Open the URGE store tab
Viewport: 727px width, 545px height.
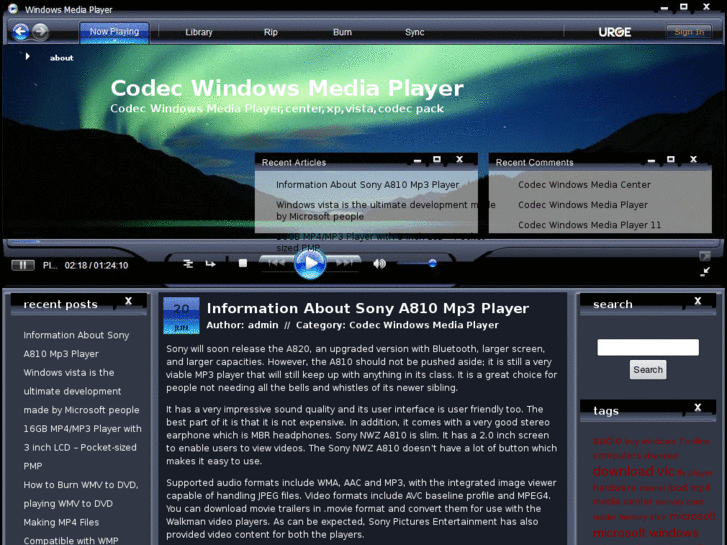[x=614, y=32]
